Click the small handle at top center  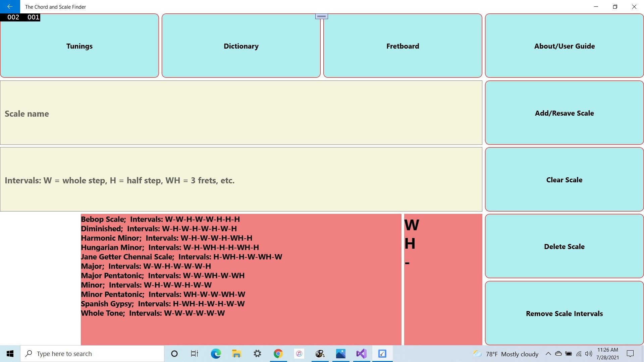click(x=321, y=16)
